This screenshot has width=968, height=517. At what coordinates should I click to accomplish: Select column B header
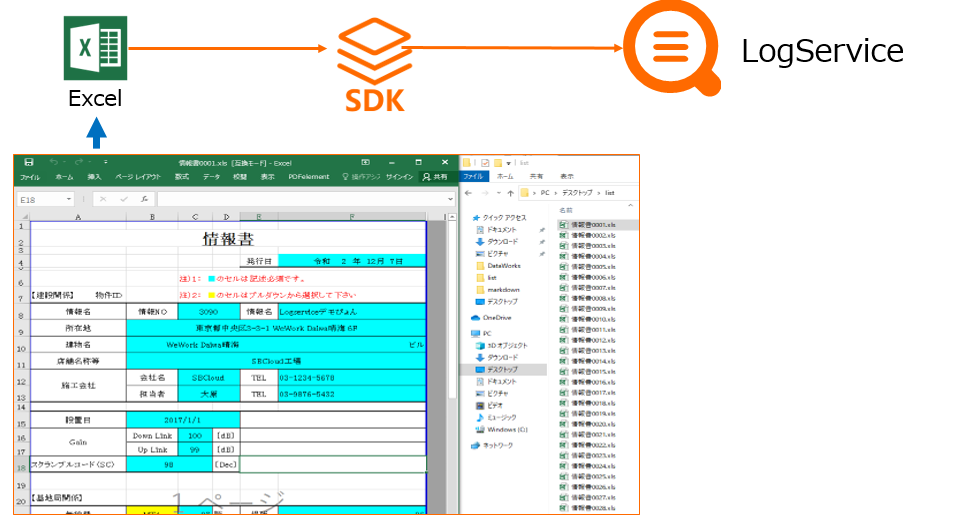152,217
